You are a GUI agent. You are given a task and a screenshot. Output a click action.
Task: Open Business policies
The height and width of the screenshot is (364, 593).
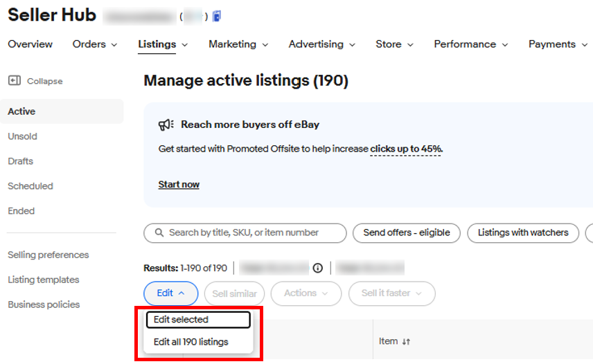point(44,304)
